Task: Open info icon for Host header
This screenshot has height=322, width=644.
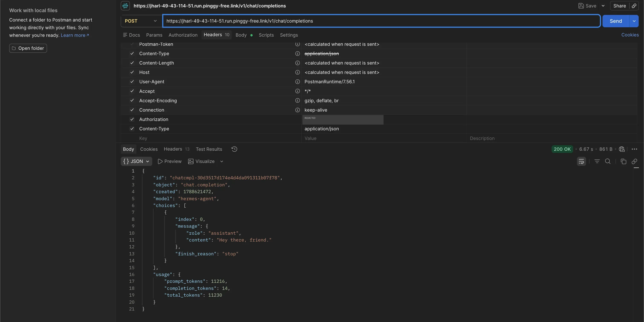Action: [297, 72]
